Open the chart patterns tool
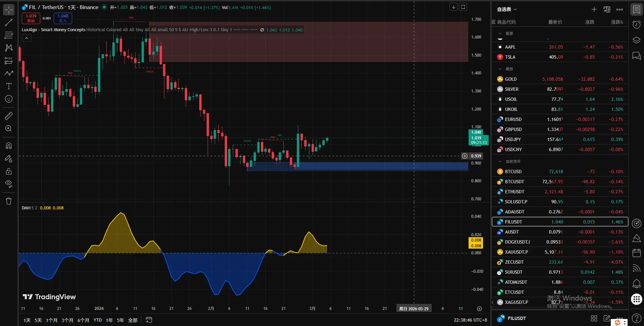 (9, 48)
